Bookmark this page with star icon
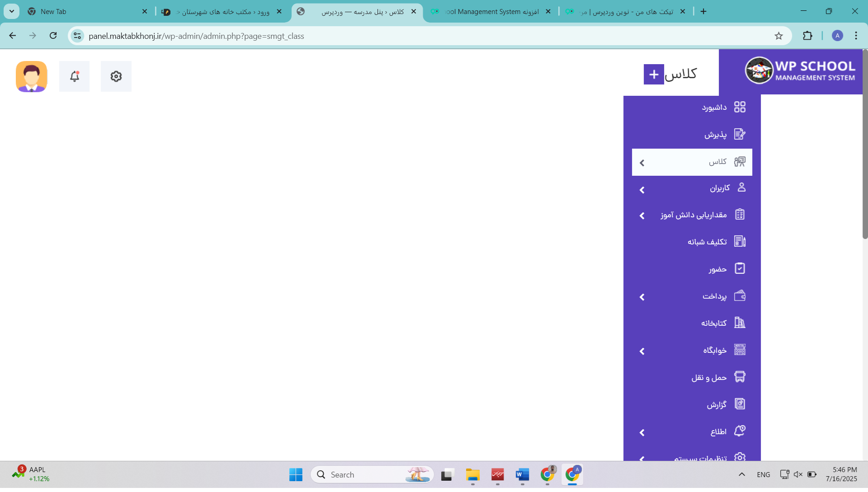This screenshot has width=868, height=492. pyautogui.click(x=778, y=36)
